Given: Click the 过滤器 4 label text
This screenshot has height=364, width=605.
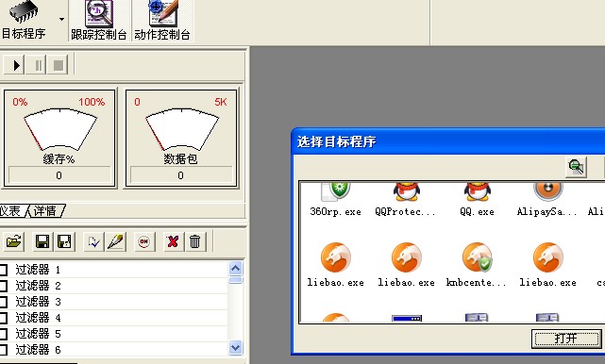Looking at the screenshot, I should pos(38,318).
